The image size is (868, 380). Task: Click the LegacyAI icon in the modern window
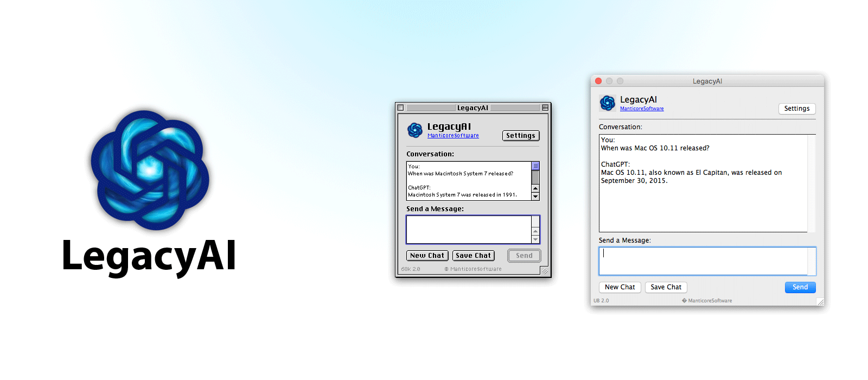pyautogui.click(x=608, y=103)
